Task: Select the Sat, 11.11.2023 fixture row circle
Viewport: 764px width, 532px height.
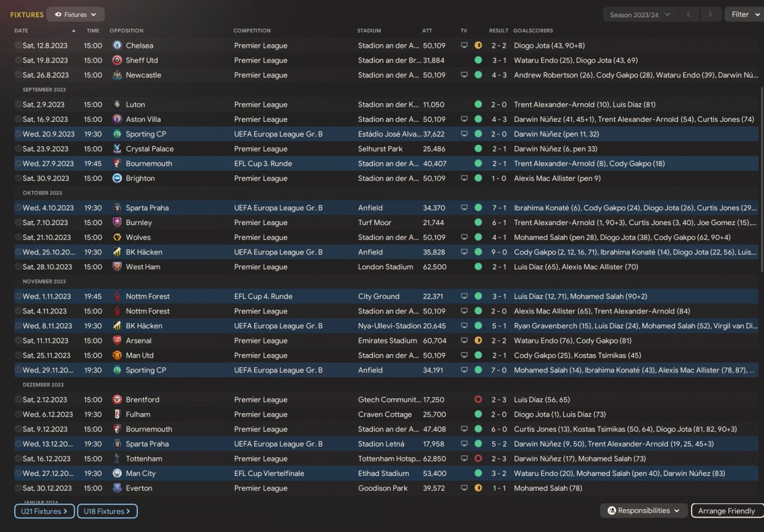Action: point(18,341)
